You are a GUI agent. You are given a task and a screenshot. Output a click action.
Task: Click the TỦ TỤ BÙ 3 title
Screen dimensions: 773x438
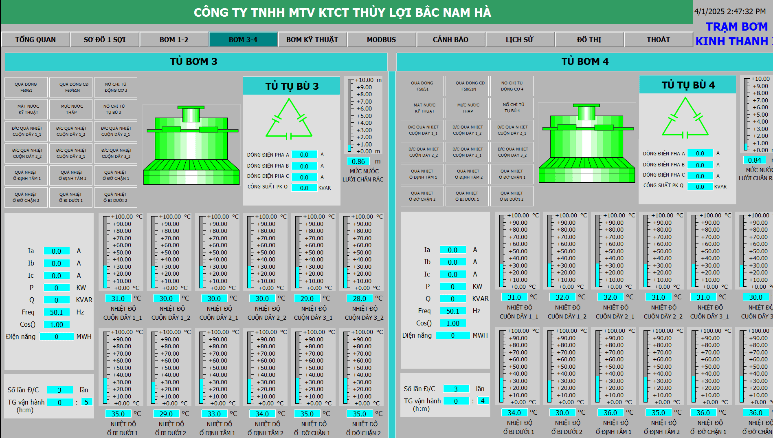pos(292,86)
